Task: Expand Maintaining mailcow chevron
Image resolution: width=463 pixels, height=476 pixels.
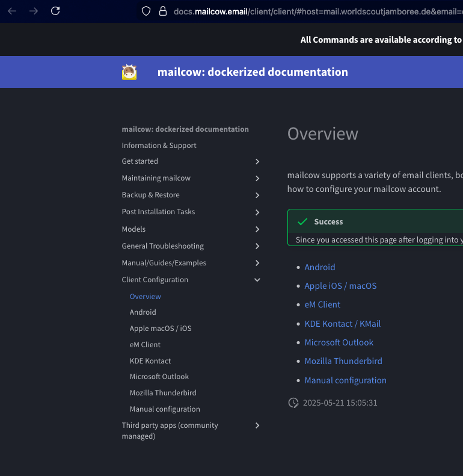Action: (257, 178)
